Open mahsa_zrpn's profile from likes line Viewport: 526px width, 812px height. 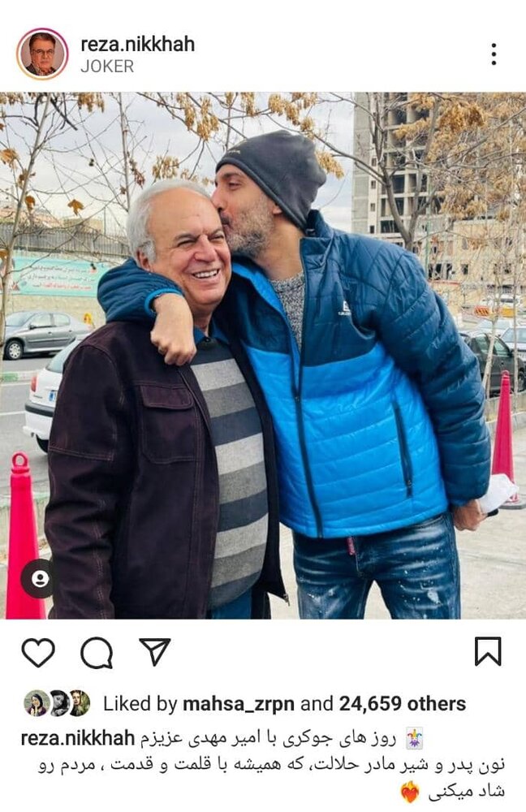(239, 704)
